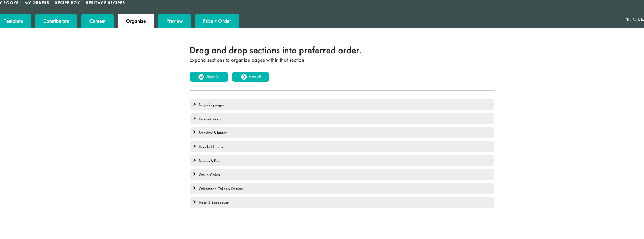Click the Celebration Cakes & Desserts row label
Image resolution: width=644 pixels, height=239 pixels.
[221, 189]
